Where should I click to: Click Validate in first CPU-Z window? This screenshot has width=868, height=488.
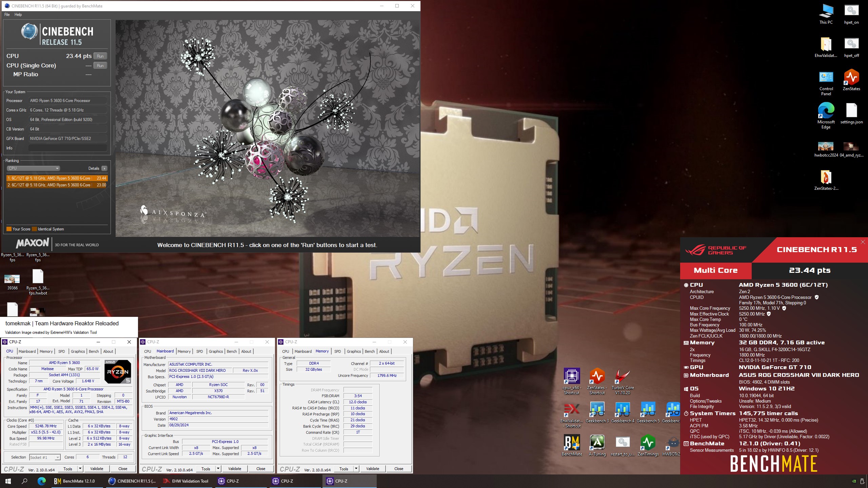tap(97, 469)
